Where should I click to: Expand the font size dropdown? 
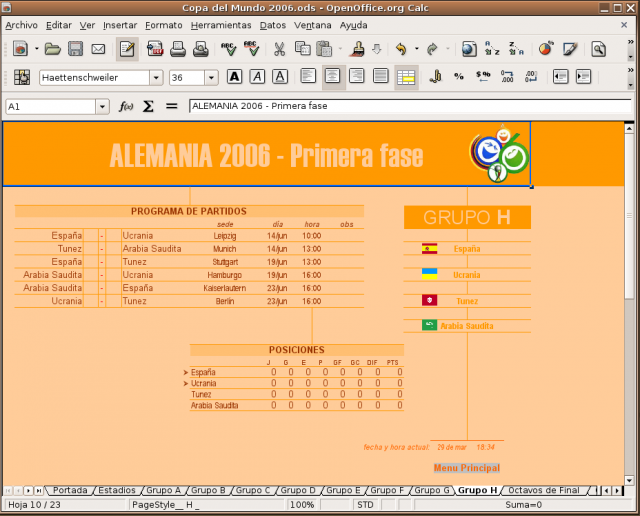(x=211, y=77)
